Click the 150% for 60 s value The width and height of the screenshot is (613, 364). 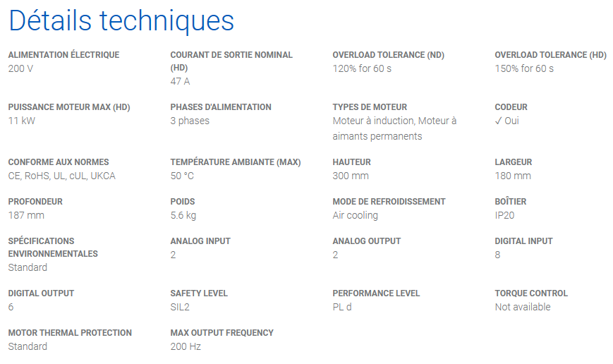click(x=524, y=69)
